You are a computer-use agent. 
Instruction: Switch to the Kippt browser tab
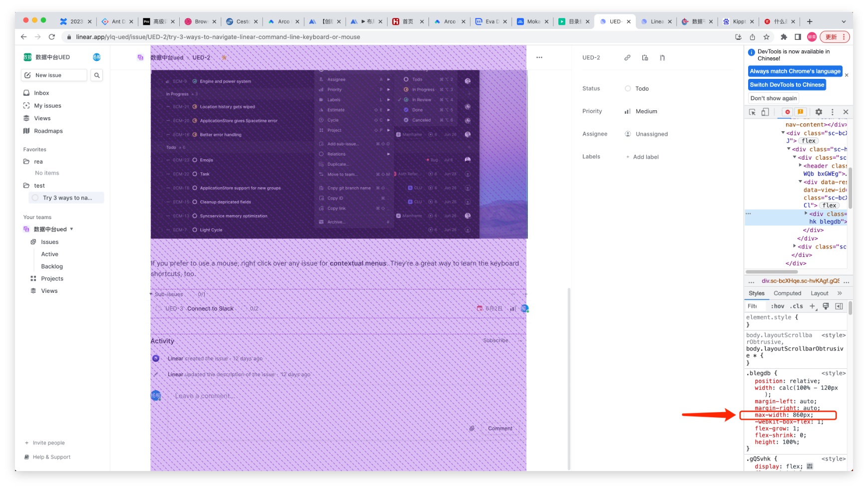738,21
